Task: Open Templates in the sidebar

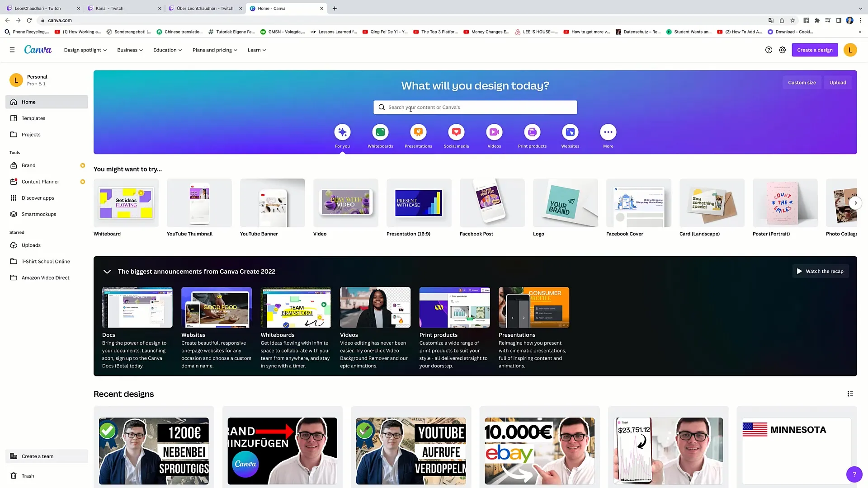Action: [47, 118]
